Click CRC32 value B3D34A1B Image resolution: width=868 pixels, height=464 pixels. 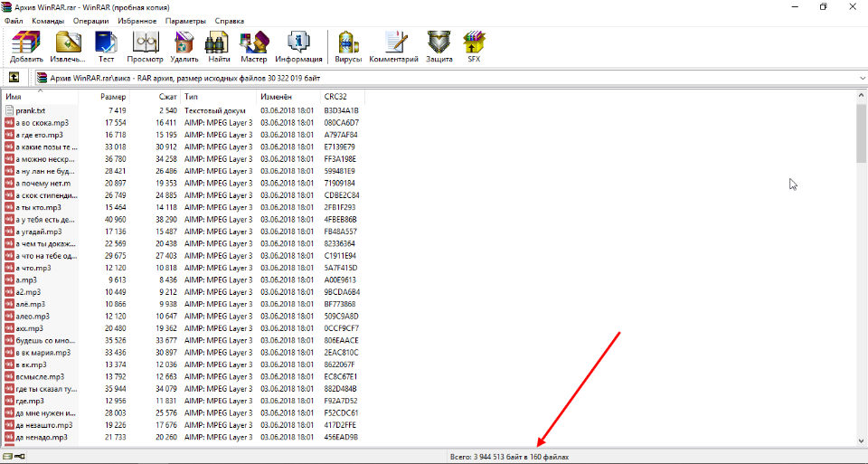(341, 110)
